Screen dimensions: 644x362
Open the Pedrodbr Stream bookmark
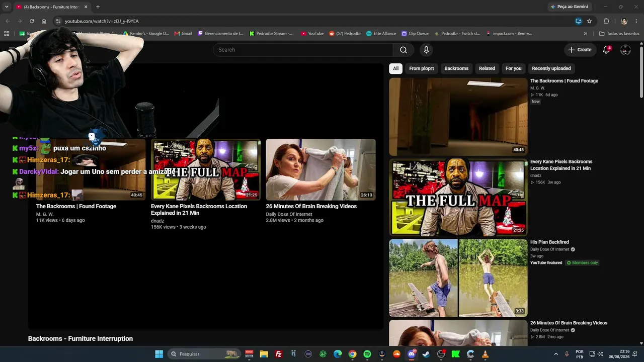(x=271, y=34)
